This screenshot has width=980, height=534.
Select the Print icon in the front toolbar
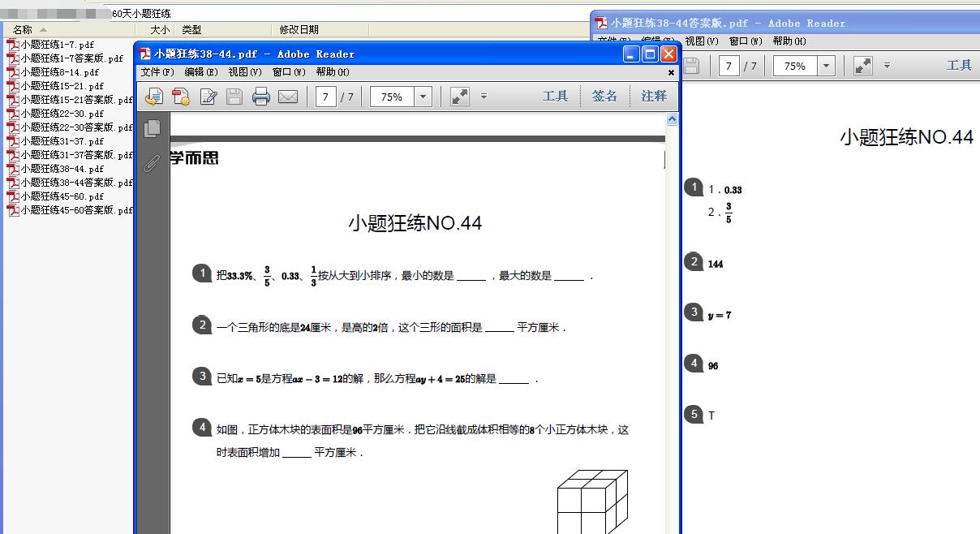tap(261, 97)
